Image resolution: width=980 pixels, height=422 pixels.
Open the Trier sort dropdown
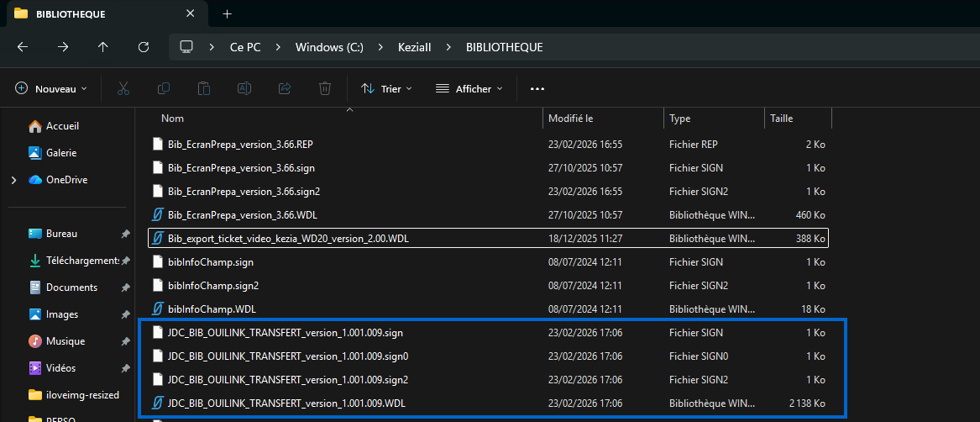click(x=386, y=88)
